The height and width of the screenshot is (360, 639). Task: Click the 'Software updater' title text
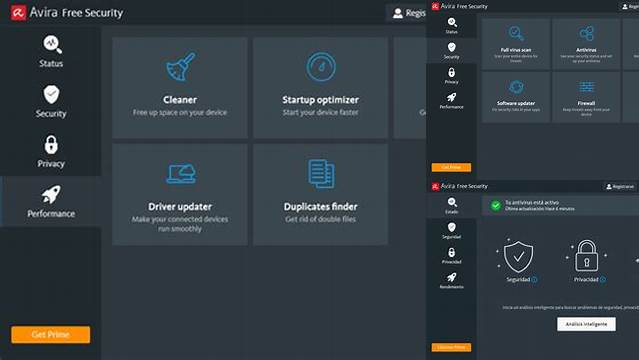[x=516, y=103]
